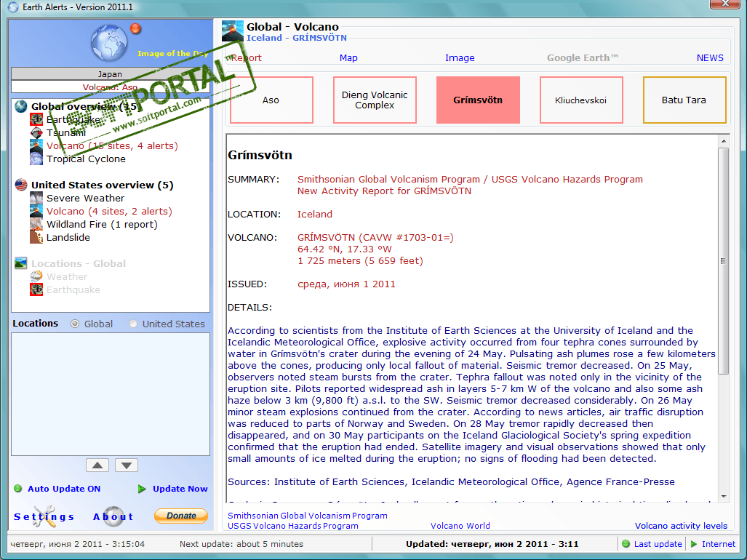This screenshot has height=560, width=747.
Task: Click the Internet status link
Action: coord(719,544)
